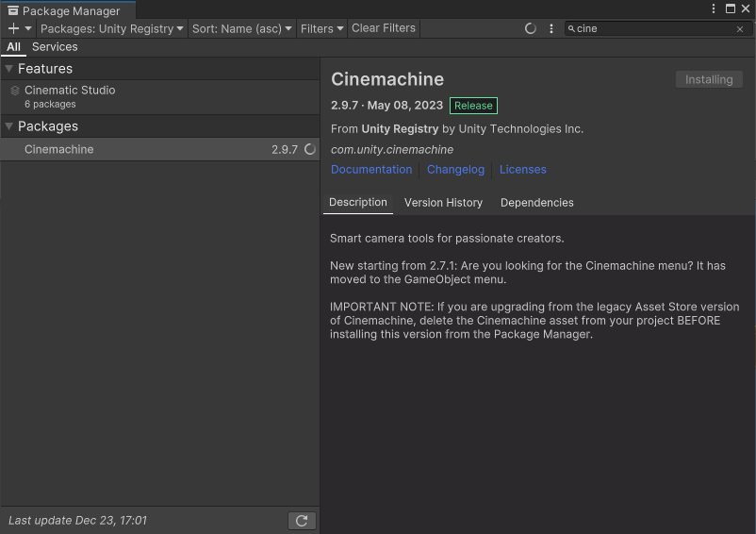Switch to the Description tab
The image size is (756, 534).
(x=358, y=202)
